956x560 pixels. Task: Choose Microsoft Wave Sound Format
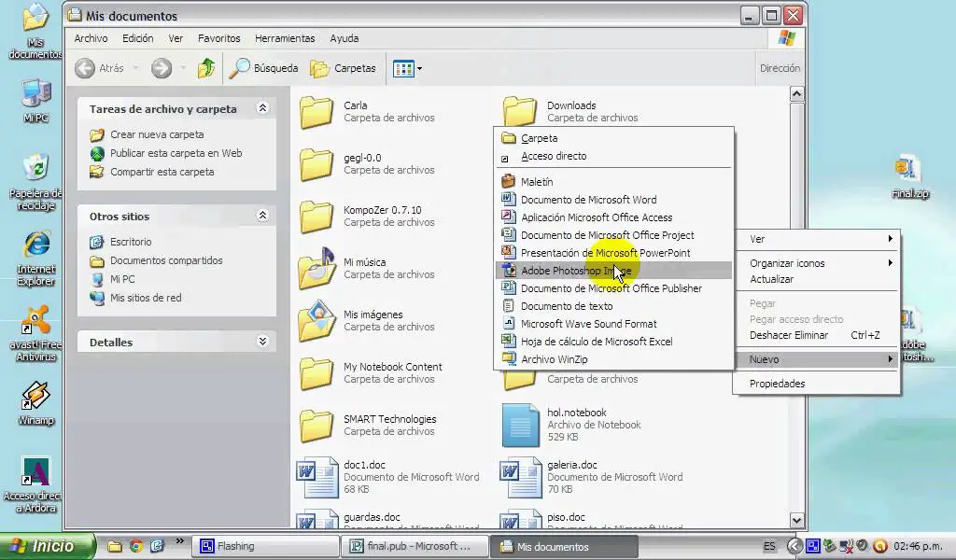[x=613, y=324]
